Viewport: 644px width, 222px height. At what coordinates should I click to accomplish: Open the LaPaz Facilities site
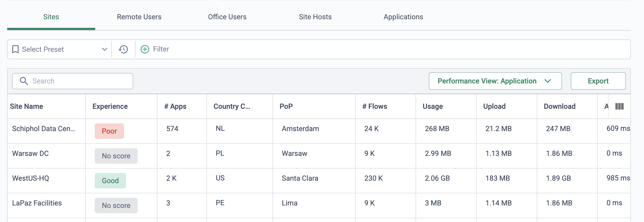coord(37,203)
